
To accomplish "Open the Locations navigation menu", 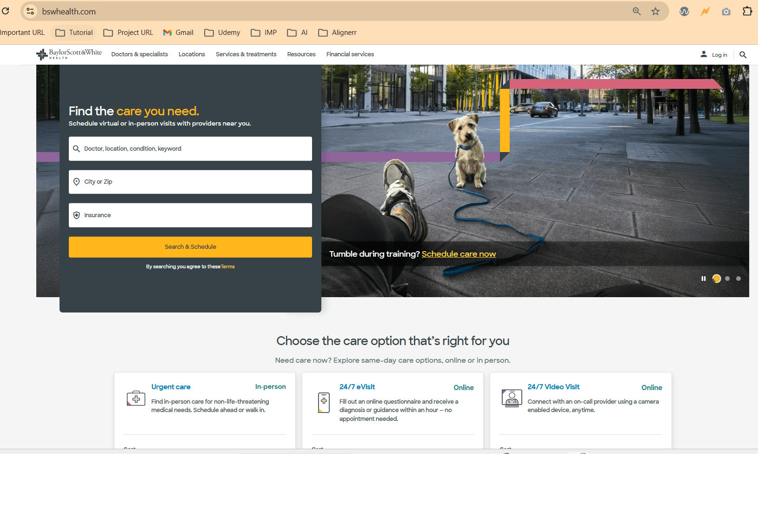I will [x=192, y=54].
